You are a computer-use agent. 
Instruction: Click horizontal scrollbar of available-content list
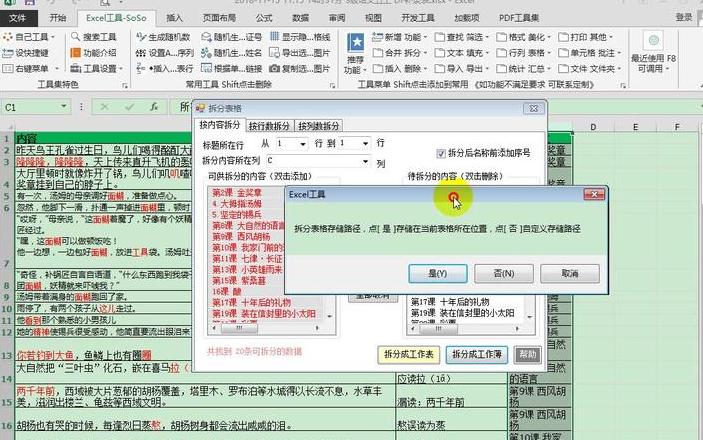(x=266, y=328)
